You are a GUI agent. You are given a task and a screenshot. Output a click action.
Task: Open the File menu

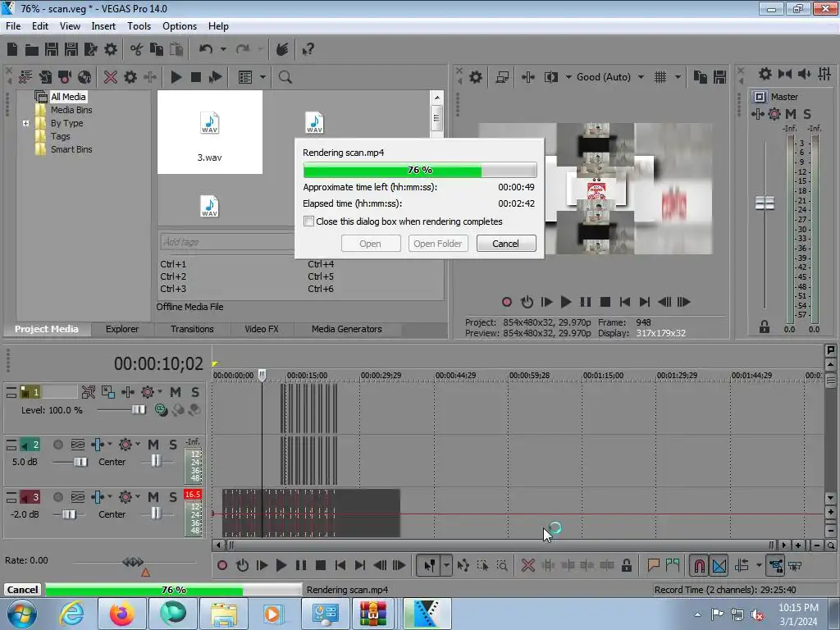13,26
